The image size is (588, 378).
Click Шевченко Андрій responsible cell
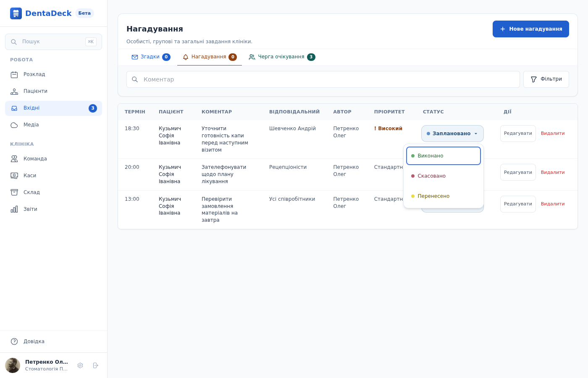pyautogui.click(x=292, y=129)
